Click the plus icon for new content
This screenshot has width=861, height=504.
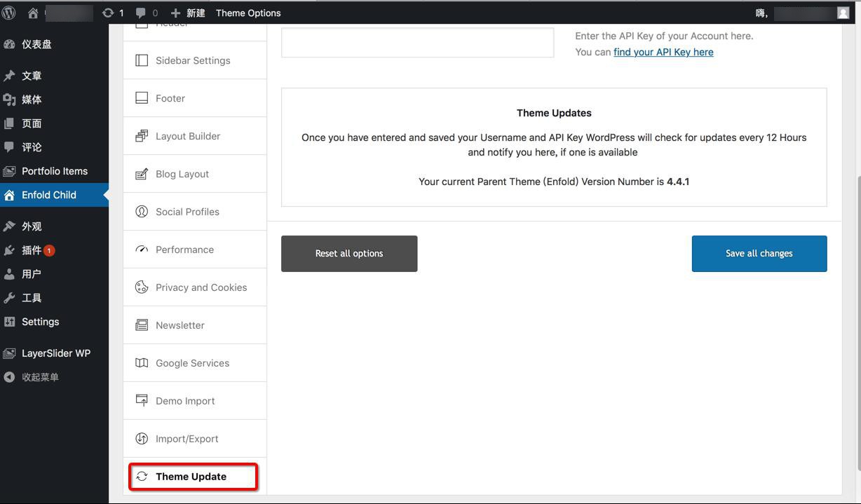175,13
